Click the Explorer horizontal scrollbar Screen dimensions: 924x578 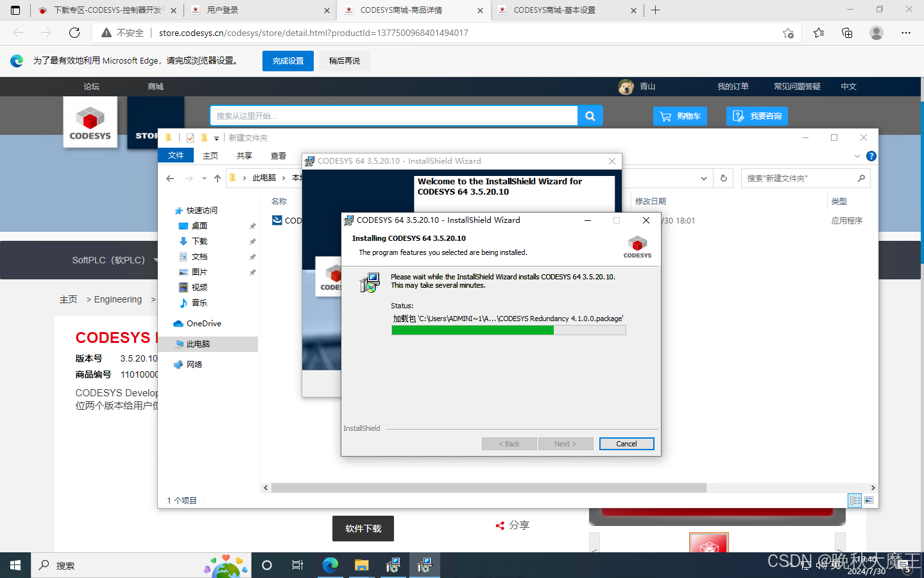pyautogui.click(x=489, y=488)
